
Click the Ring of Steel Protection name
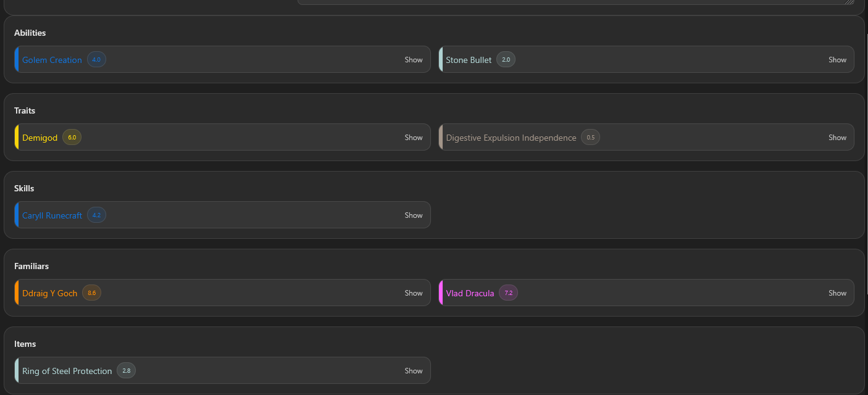coord(67,371)
